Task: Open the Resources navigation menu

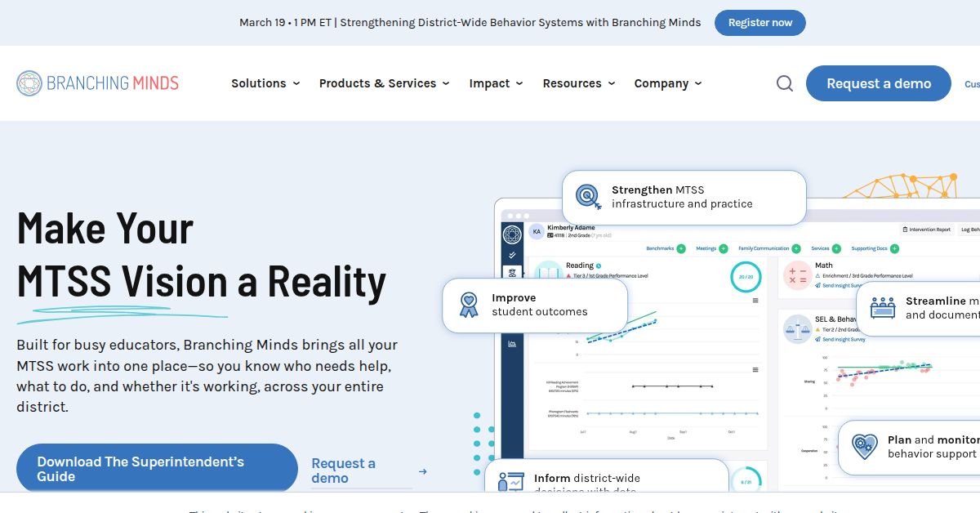Action: click(x=578, y=83)
